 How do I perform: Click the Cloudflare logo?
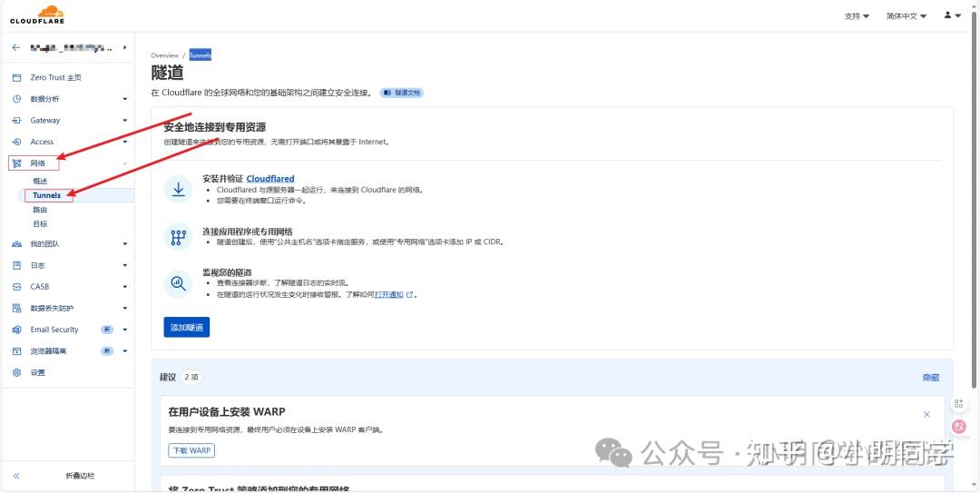[x=37, y=15]
